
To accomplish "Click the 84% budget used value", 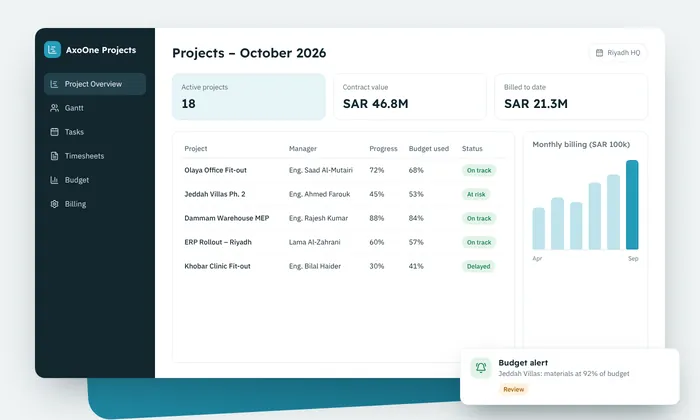I will (416, 218).
